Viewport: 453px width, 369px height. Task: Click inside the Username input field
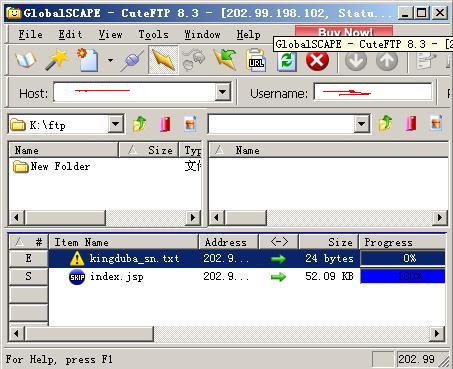click(x=373, y=92)
